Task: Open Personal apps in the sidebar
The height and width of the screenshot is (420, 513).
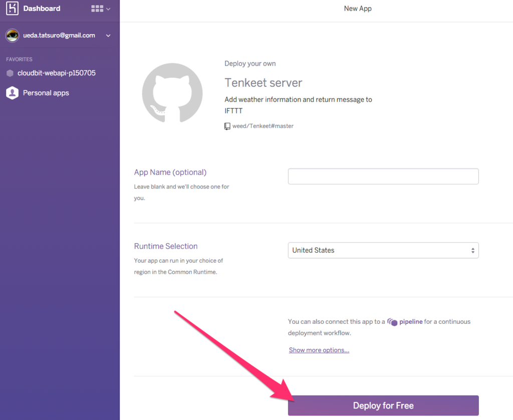Action: point(46,93)
